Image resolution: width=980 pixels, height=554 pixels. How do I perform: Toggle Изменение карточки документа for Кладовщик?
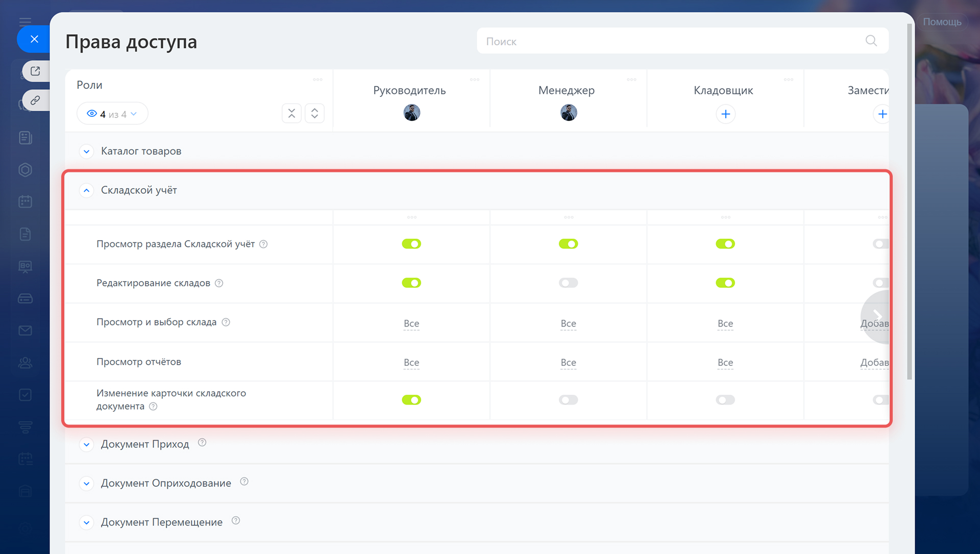[x=725, y=400]
